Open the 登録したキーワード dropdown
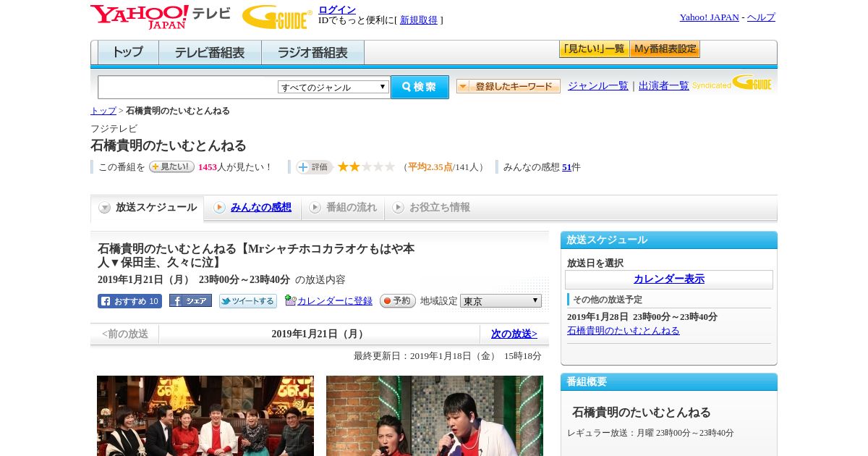 point(509,86)
